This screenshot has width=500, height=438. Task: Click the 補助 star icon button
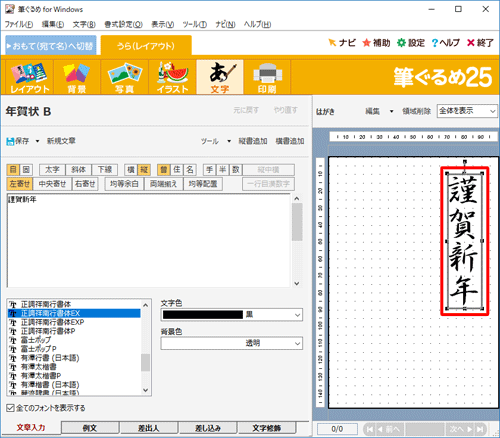(x=376, y=43)
